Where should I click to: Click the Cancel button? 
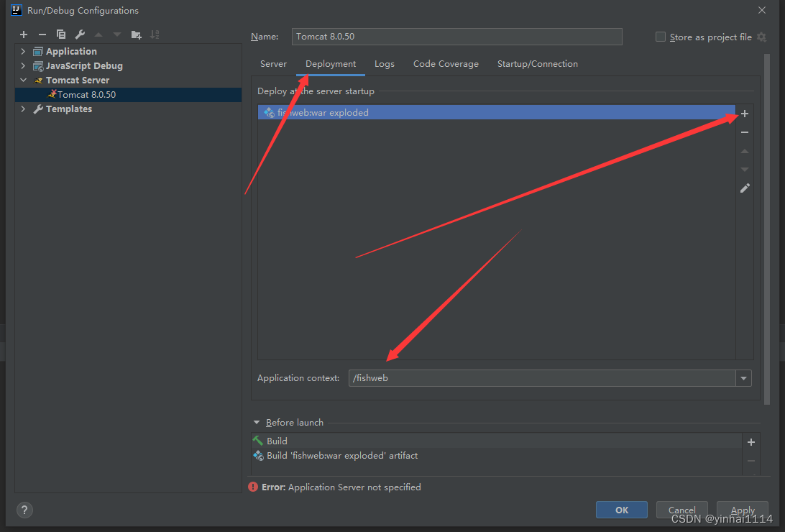[x=681, y=510]
